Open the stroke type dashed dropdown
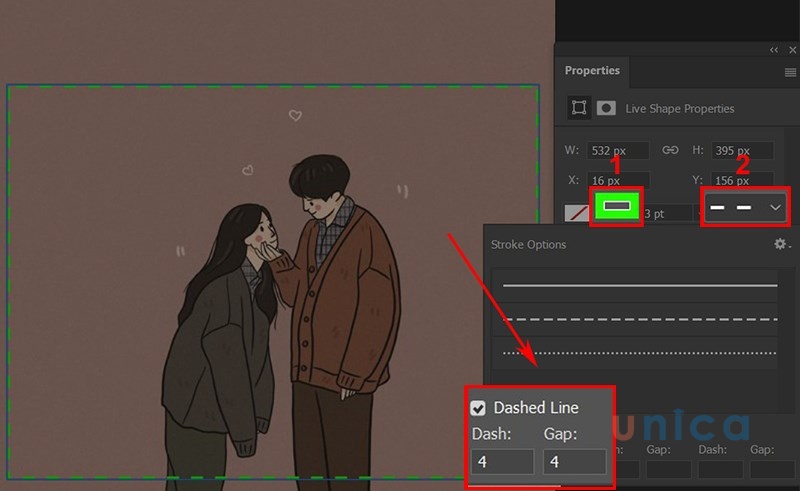Viewport: 800px width, 491px height. (x=745, y=207)
